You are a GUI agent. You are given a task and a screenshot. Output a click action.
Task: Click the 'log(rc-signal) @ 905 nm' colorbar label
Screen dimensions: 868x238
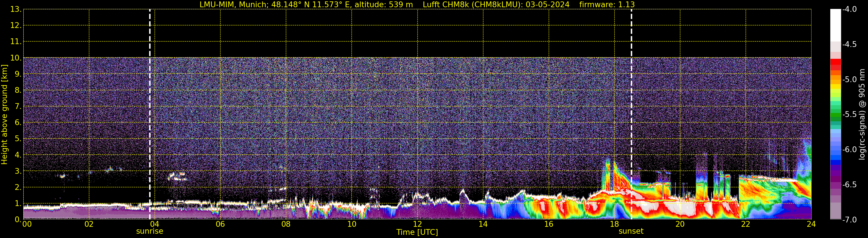point(862,114)
